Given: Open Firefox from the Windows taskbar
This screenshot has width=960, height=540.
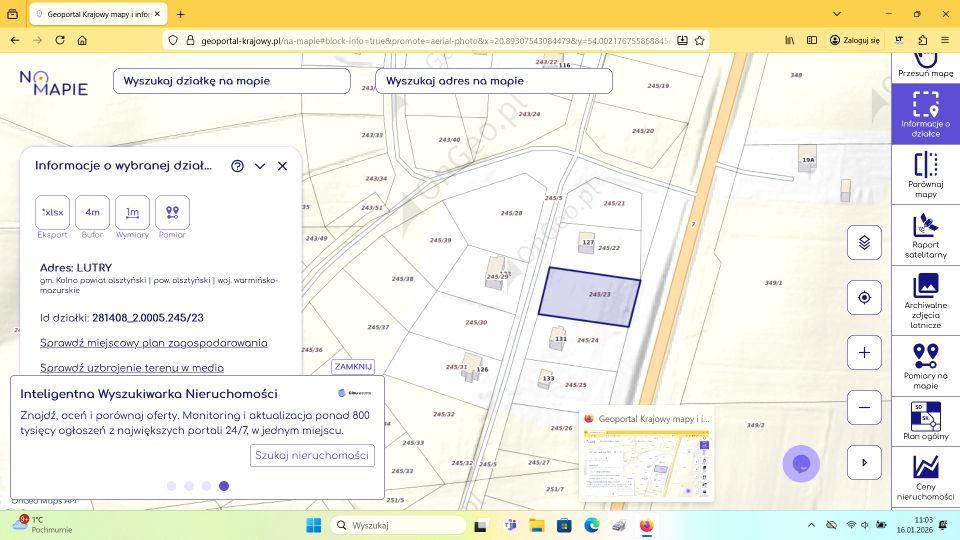Looking at the screenshot, I should [x=646, y=525].
